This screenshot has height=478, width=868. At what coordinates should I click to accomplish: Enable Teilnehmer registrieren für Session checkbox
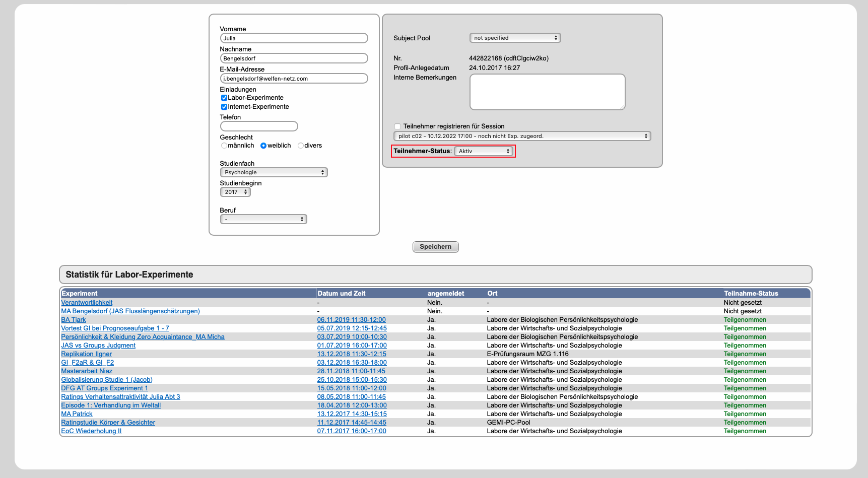397,126
